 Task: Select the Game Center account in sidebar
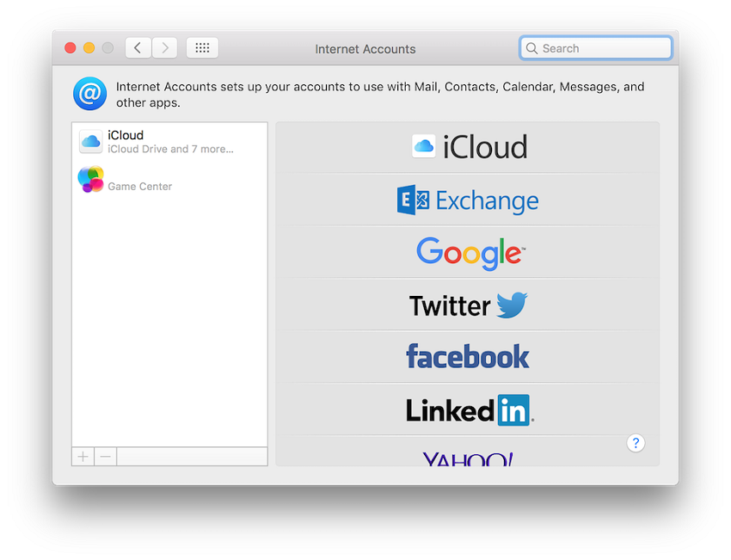(x=169, y=180)
